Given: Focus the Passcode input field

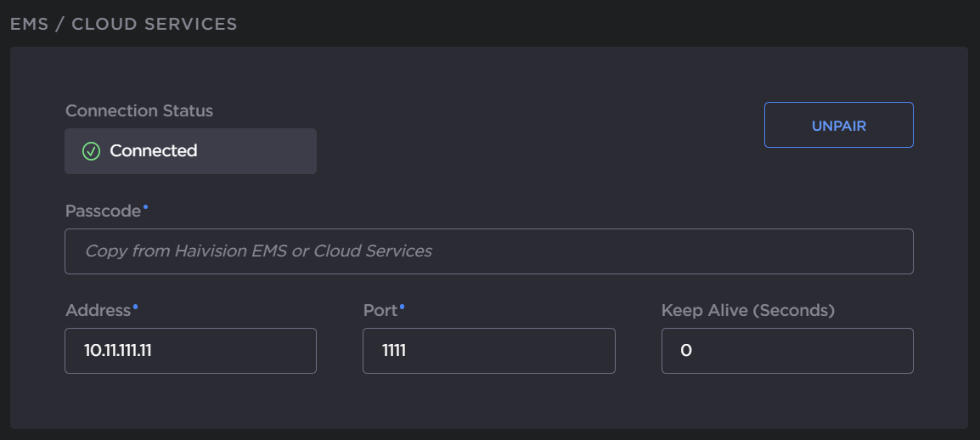Looking at the screenshot, I should point(488,251).
